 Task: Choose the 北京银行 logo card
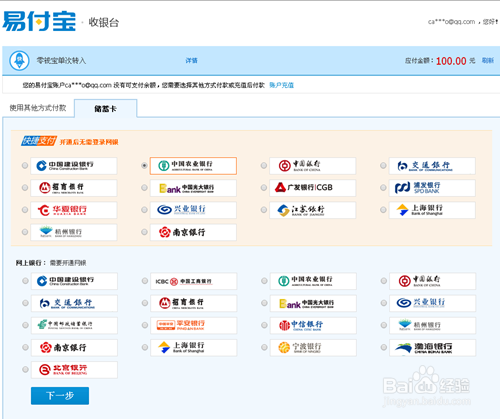click(x=74, y=370)
